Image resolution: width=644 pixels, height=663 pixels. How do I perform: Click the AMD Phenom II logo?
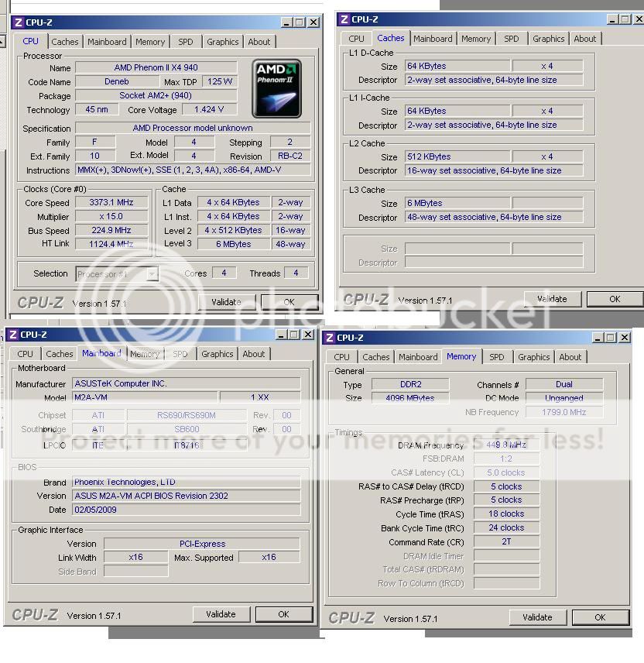point(277,88)
